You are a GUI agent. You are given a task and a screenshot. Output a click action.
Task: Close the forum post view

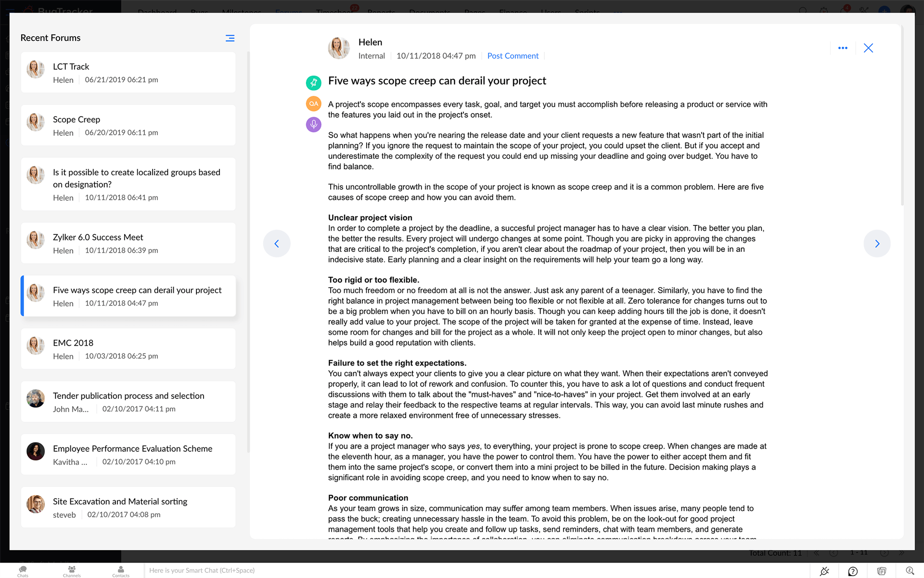pyautogui.click(x=868, y=48)
